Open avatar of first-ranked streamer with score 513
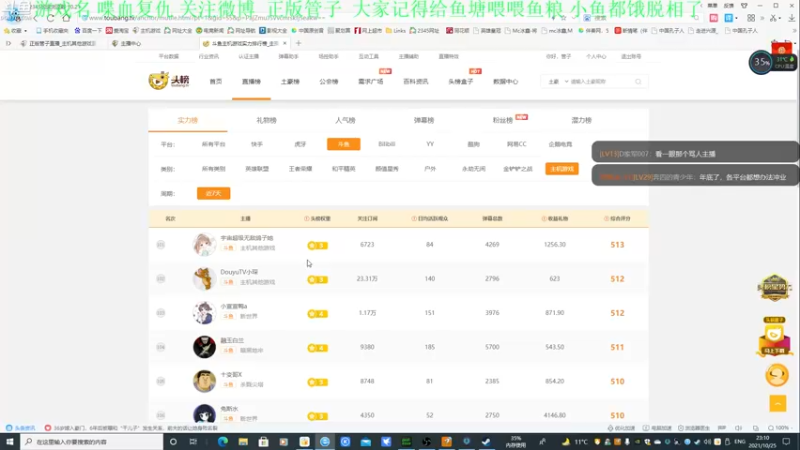This screenshot has height=450, width=800. 204,244
